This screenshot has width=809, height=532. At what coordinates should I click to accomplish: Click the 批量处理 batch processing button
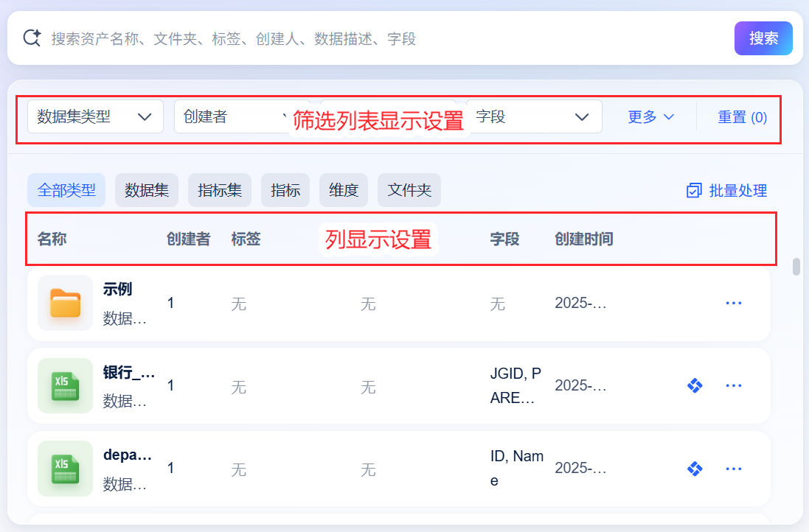click(726, 191)
